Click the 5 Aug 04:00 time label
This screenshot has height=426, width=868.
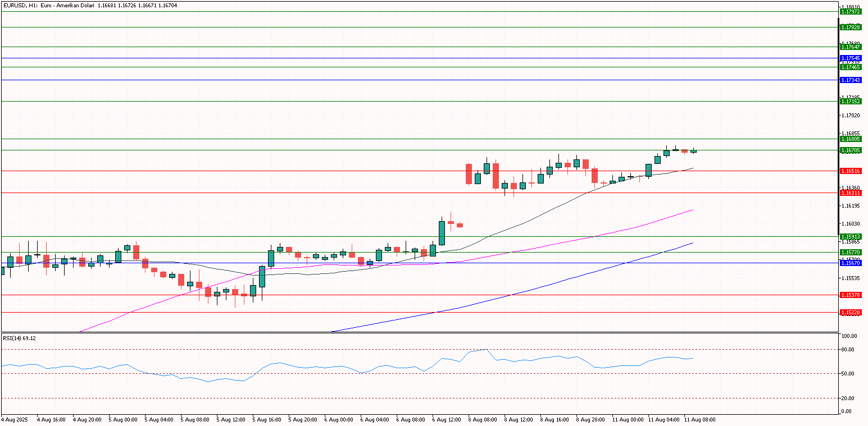click(158, 419)
